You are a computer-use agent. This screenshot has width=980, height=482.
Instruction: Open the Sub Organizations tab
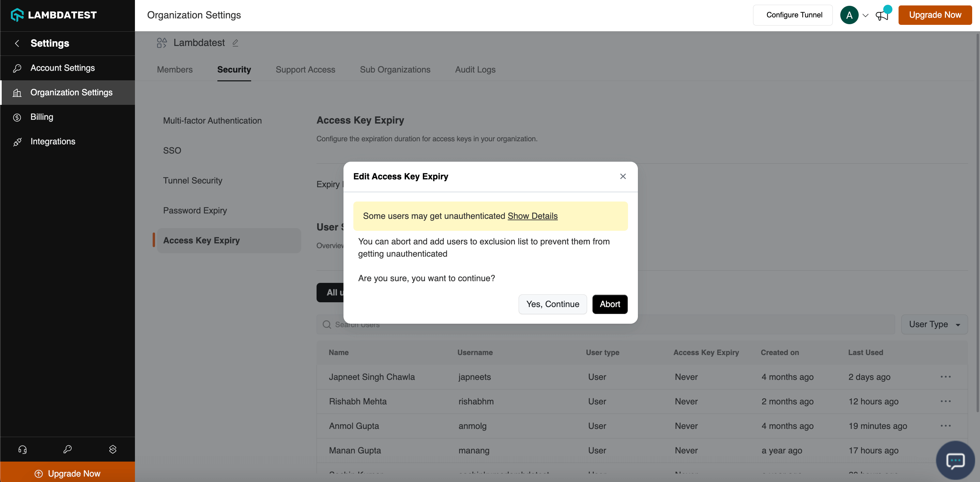(x=395, y=69)
